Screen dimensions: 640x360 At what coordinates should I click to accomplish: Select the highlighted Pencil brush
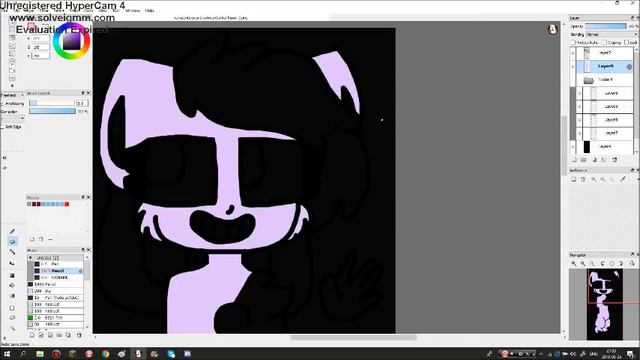click(x=58, y=271)
